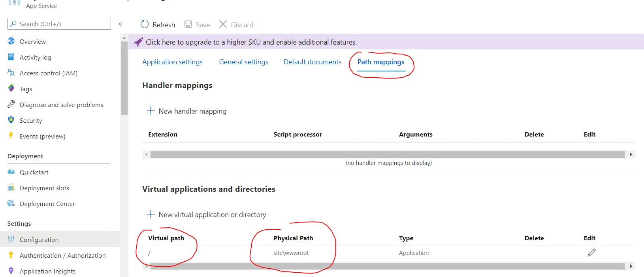Image resolution: width=644 pixels, height=277 pixels.
Task: Click the Deployment Center icon
Action: [11, 203]
